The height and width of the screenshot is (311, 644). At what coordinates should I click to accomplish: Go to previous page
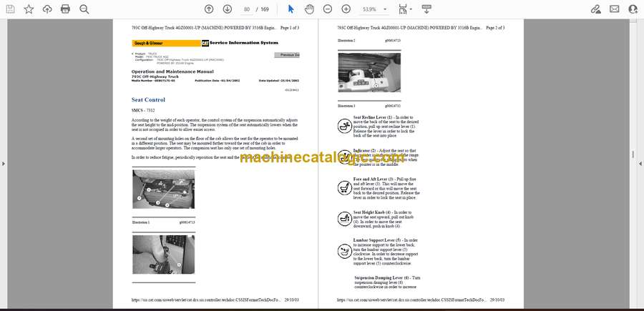pos(209,9)
